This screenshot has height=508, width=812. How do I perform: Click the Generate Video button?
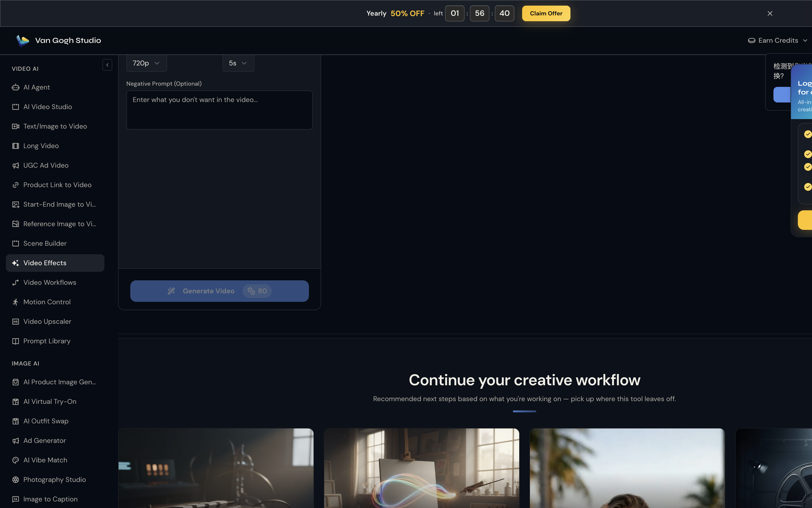point(219,291)
